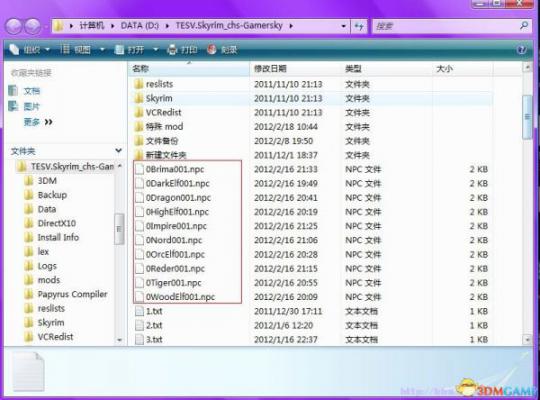540x400 pixels.
Task: Select Skyrim folder icon in file list
Action: [x=139, y=98]
